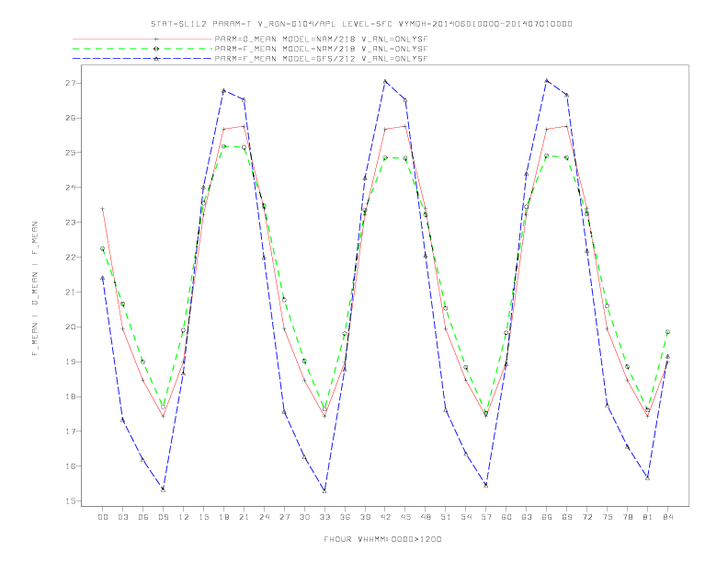This screenshot has height=563, width=728.
Task: Click x-axis tick label 81
Action: coord(648,517)
